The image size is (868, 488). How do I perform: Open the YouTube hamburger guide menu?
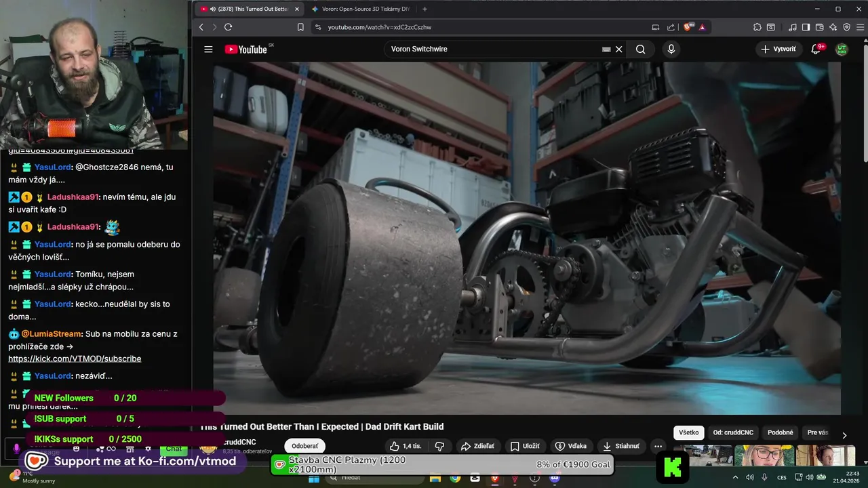(x=208, y=49)
